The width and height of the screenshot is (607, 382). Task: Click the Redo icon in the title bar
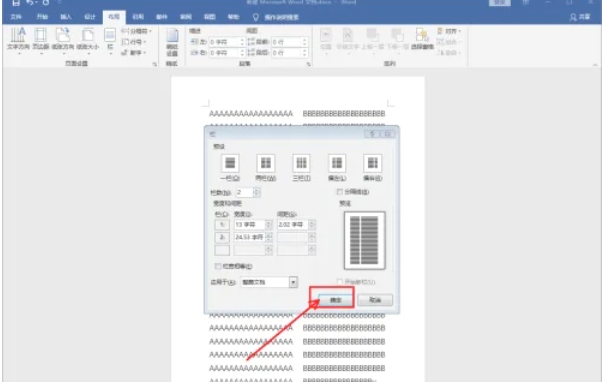point(46,3)
